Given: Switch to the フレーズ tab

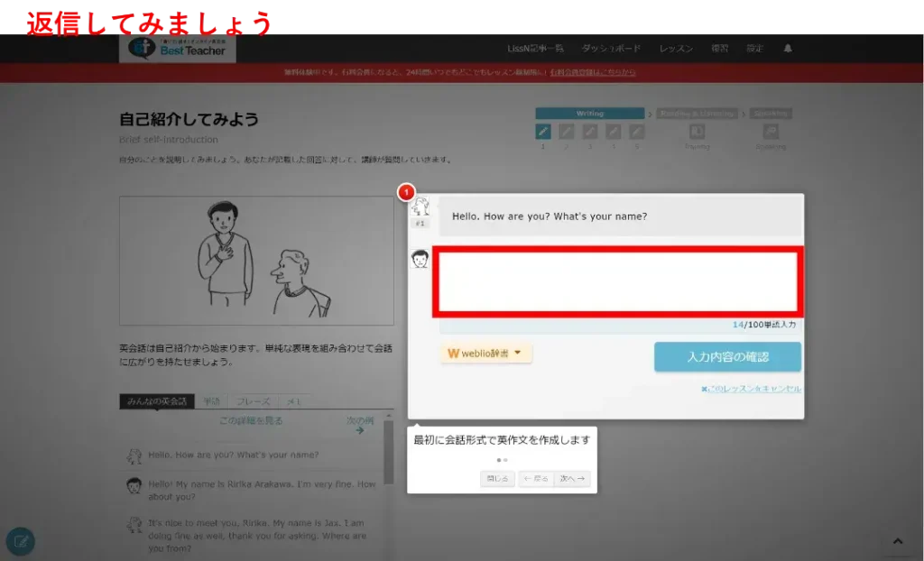Looking at the screenshot, I should click(x=253, y=401).
